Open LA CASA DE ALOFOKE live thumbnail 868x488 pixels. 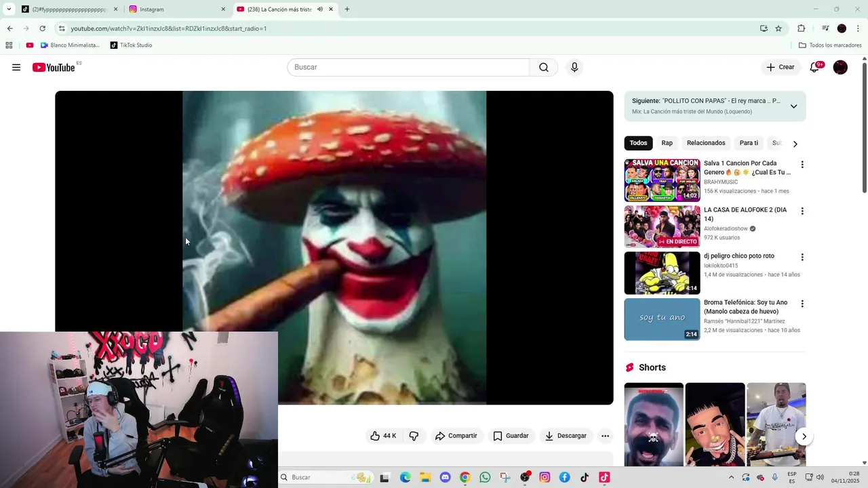coord(662,227)
